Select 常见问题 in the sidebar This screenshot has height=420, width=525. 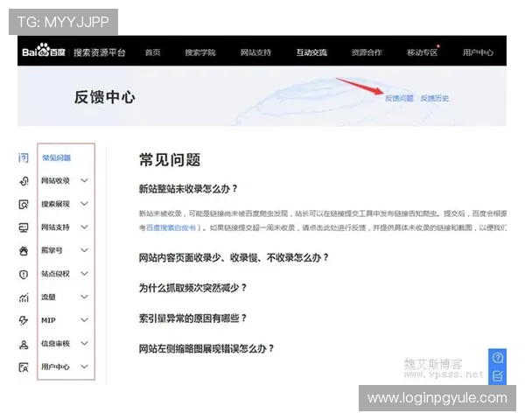tap(56, 157)
